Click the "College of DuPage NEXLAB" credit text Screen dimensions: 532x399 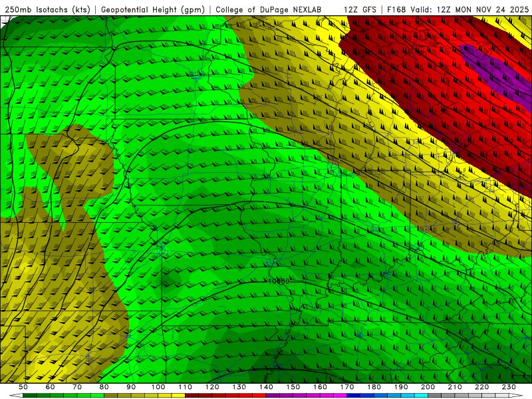point(269,10)
